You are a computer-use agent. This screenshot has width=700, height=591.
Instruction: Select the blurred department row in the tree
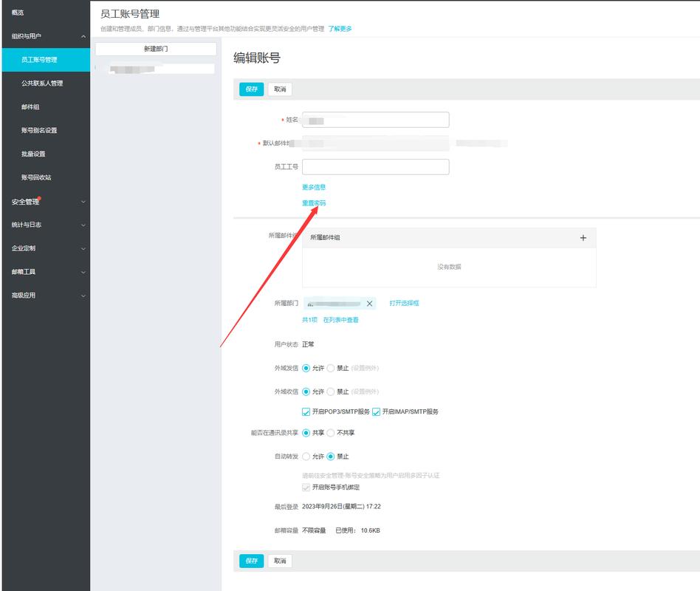[155, 69]
